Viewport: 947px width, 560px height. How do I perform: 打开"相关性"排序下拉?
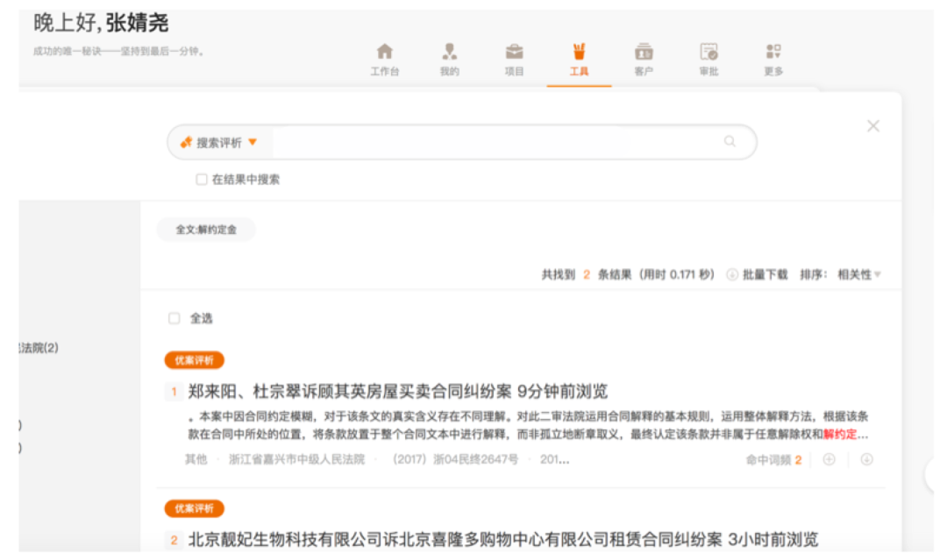(863, 273)
